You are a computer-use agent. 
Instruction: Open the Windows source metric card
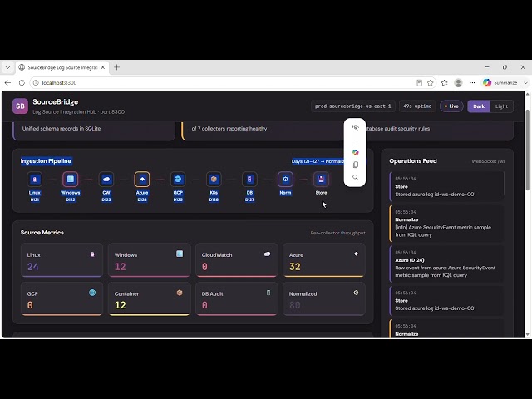[149, 260]
